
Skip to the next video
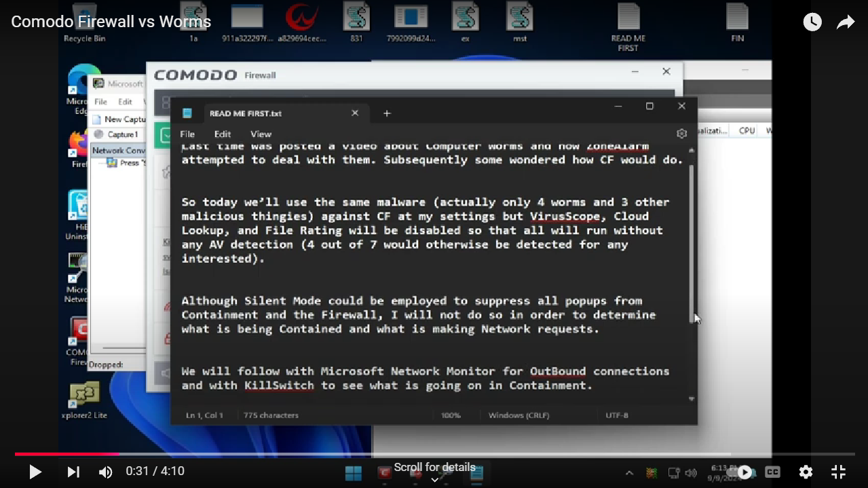point(73,472)
